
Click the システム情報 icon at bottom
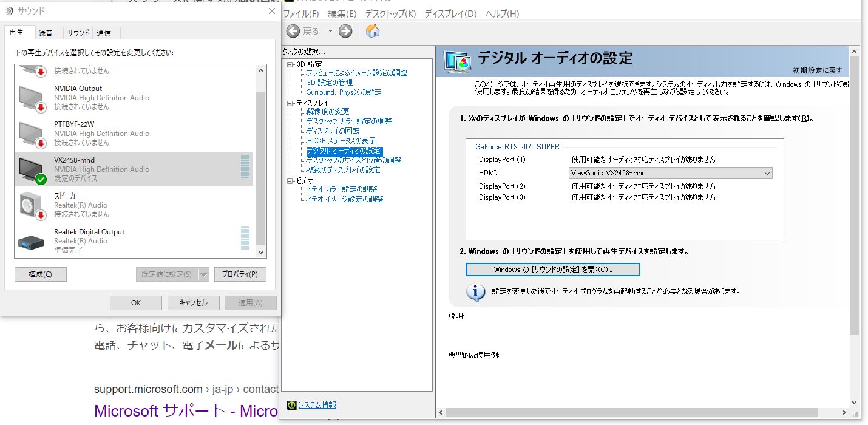(x=291, y=405)
